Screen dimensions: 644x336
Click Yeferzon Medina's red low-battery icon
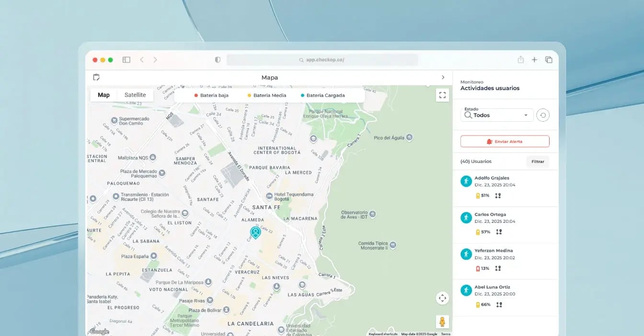(477, 268)
